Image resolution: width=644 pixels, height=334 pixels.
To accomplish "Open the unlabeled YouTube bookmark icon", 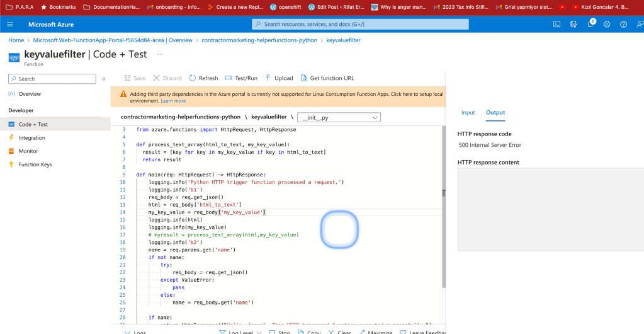I will (x=562, y=7).
